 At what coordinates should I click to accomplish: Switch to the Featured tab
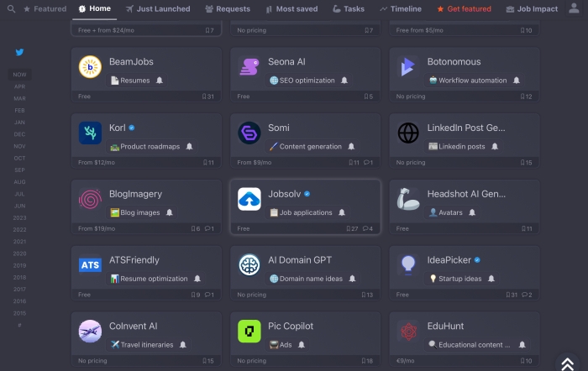click(x=45, y=8)
